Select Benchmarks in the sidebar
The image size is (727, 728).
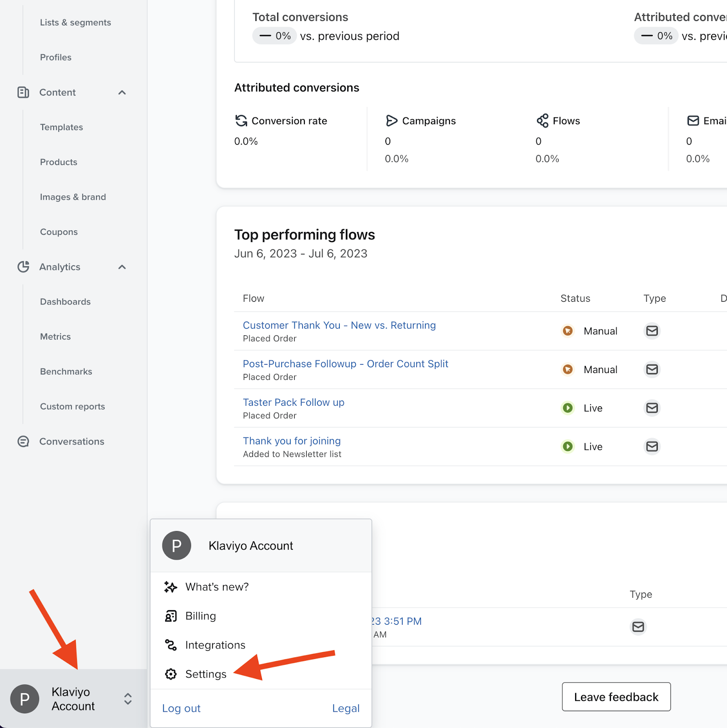point(66,372)
